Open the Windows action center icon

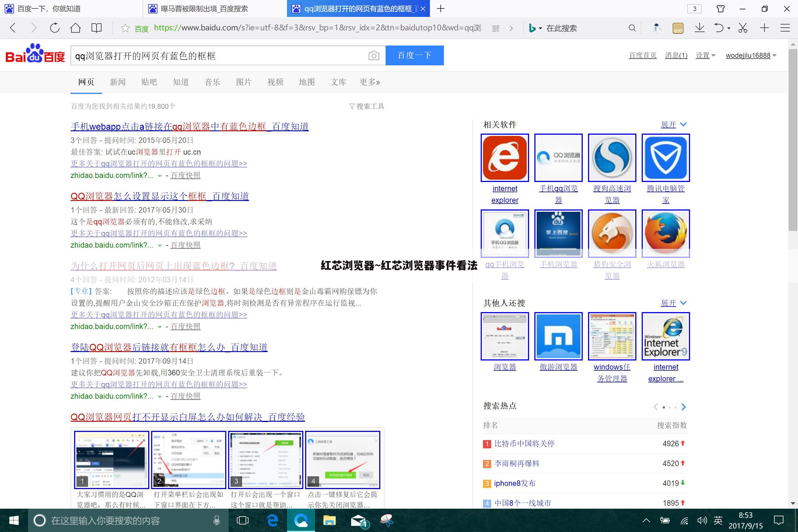point(778,520)
